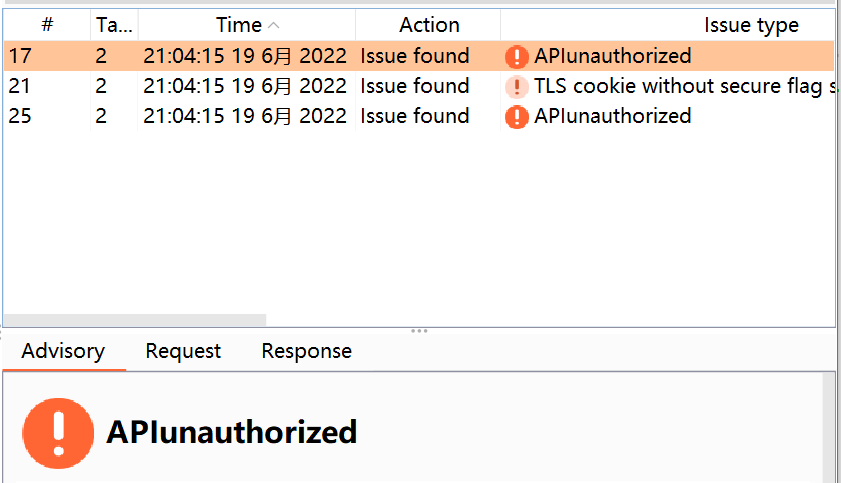841x483 pixels.
Task: Select row 21 TLS cookie without secure flag
Action: click(419, 86)
